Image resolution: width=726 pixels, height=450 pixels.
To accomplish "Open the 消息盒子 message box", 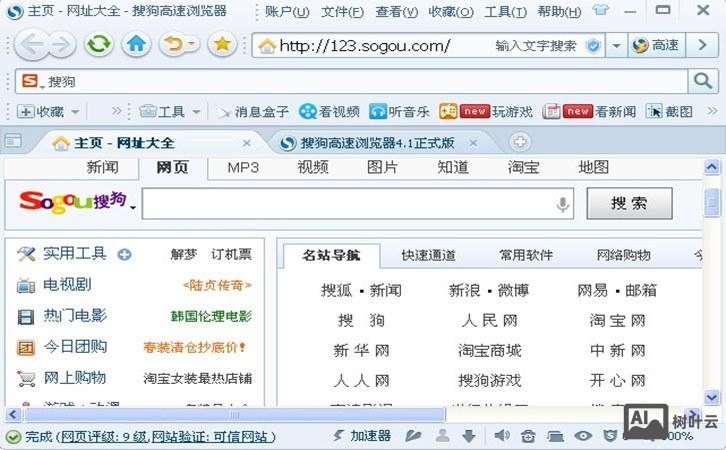I will tap(253, 112).
